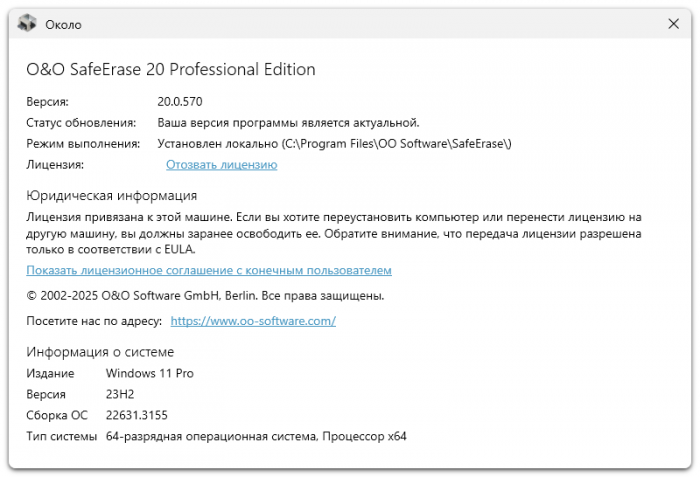Click the update status message text
The width and height of the screenshot is (700, 477).
pyautogui.click(x=288, y=123)
